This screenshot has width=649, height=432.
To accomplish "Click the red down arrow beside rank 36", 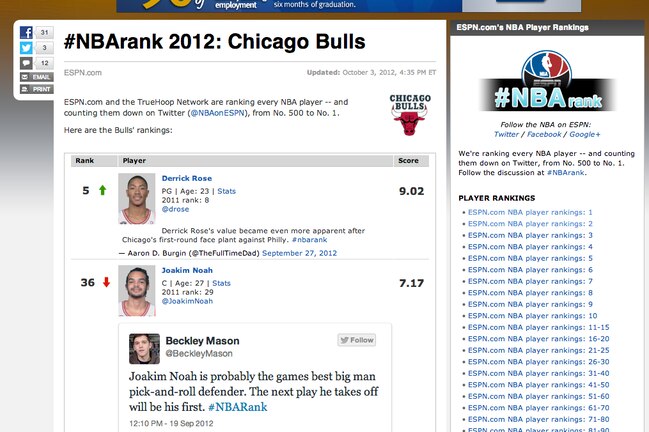I will coord(106,282).
